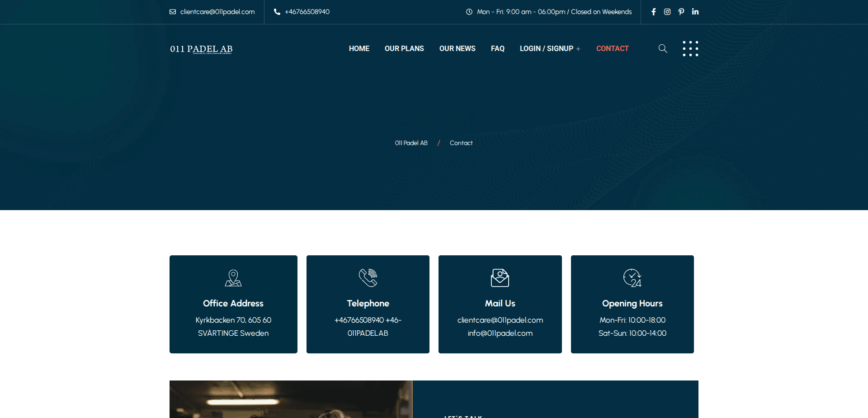Navigate to the HOME menu item

pyautogui.click(x=359, y=48)
